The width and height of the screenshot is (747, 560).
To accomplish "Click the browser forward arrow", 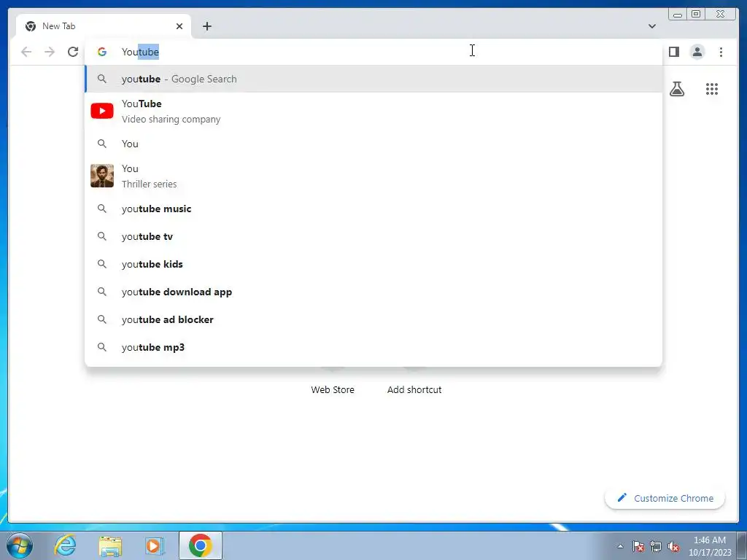I will [x=50, y=52].
